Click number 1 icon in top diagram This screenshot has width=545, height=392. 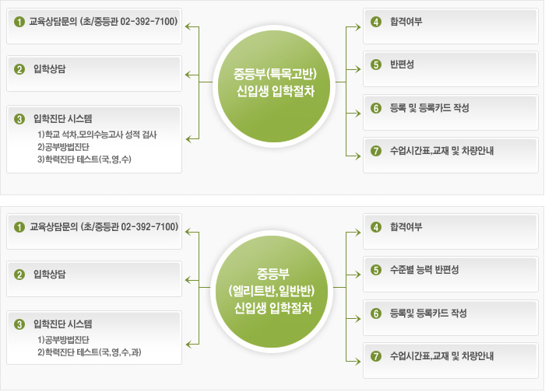(x=19, y=22)
